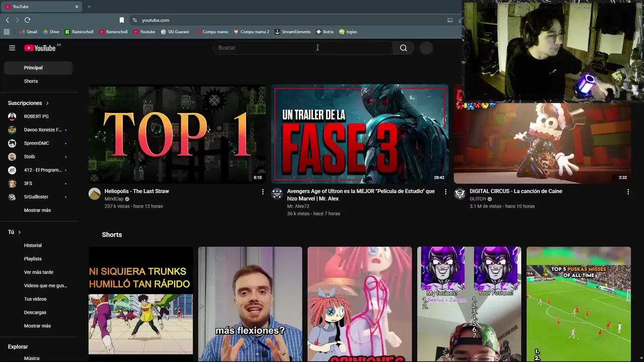Click the site info icon in address bar

click(134, 20)
